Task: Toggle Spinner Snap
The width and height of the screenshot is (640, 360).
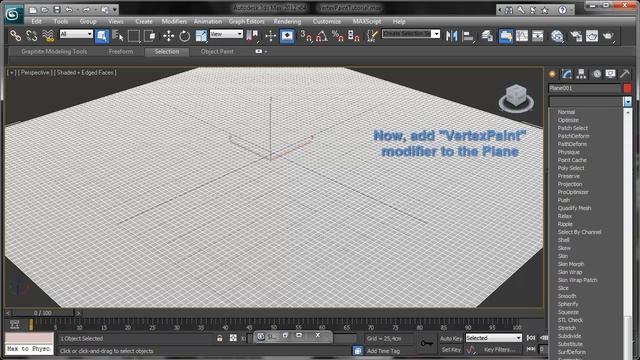Action: point(353,36)
